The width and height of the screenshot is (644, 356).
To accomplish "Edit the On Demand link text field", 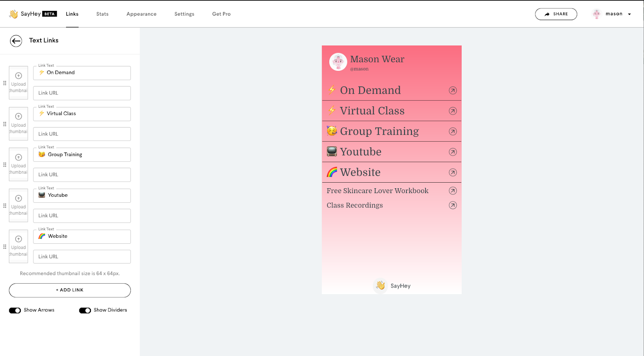I will point(82,73).
